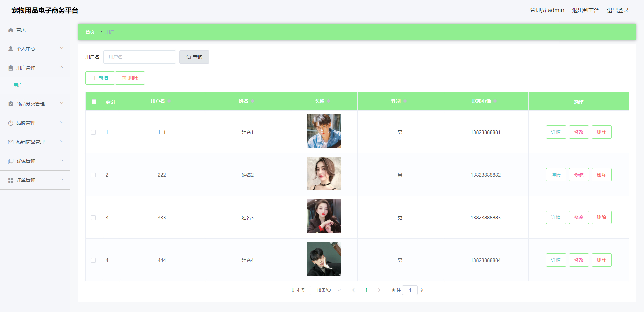Click the home icon beside 首页 in sidebar
Image resolution: width=644 pixels, height=312 pixels.
11,30
